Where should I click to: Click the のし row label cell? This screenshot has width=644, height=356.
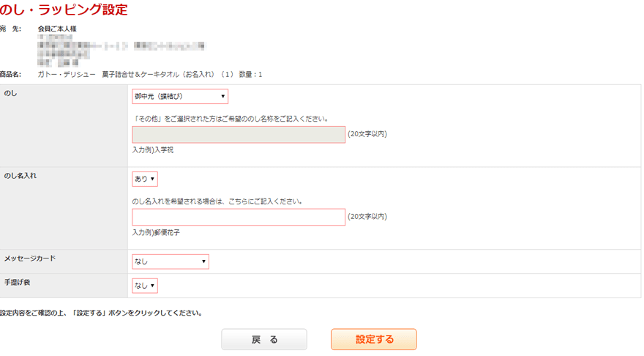point(11,94)
